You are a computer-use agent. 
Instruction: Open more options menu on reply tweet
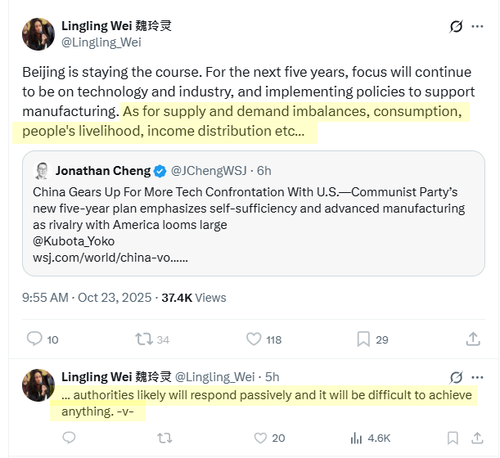click(x=477, y=377)
